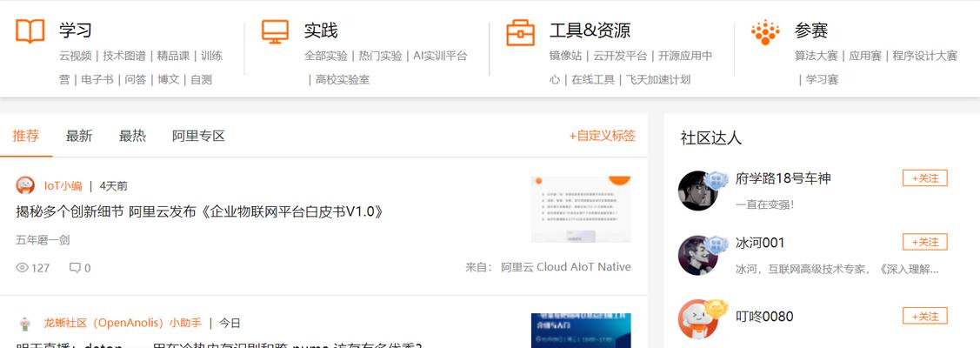Open 在线工具 link
Screen dimensions: 980x348
tap(592, 79)
